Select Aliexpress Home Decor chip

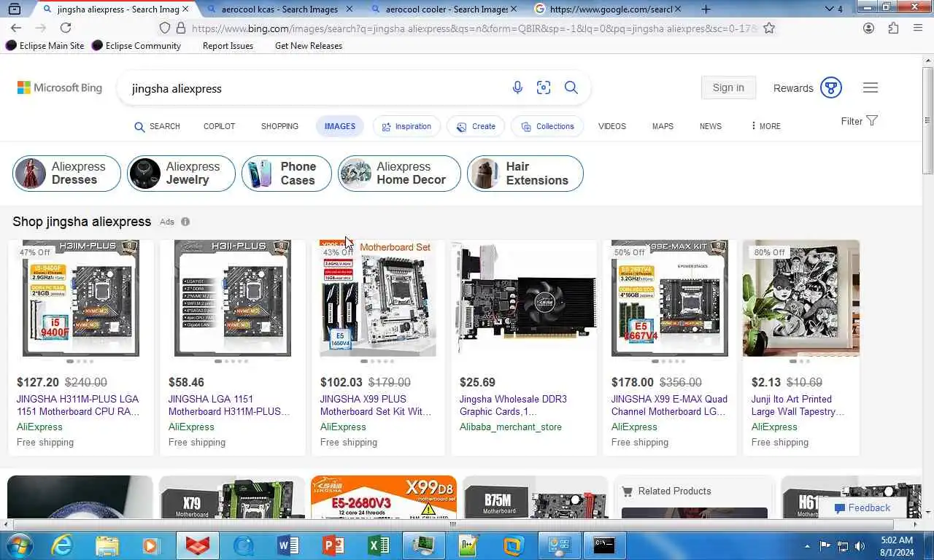pyautogui.click(x=399, y=174)
